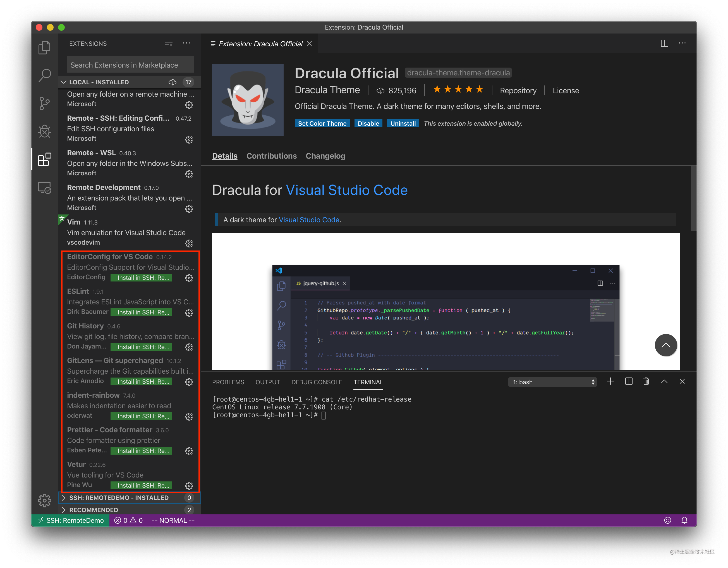Collapse the LOCAL - INSTALLED section
This screenshot has height=568, width=728.
64,82
